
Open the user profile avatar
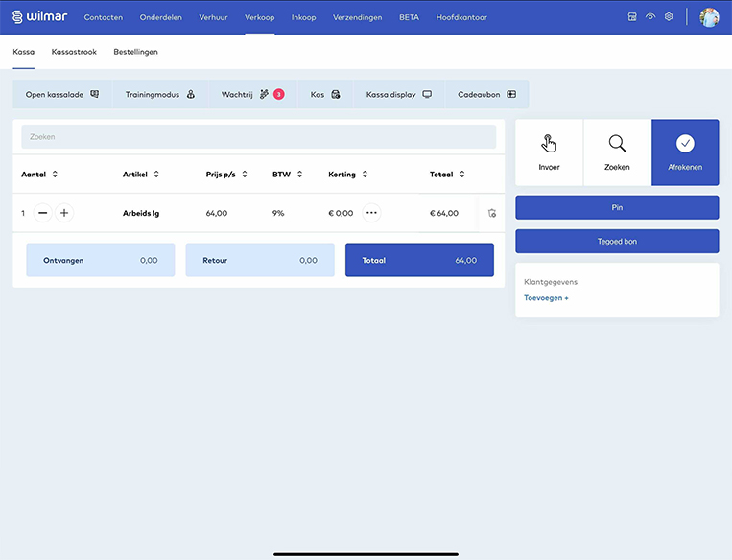pos(709,17)
